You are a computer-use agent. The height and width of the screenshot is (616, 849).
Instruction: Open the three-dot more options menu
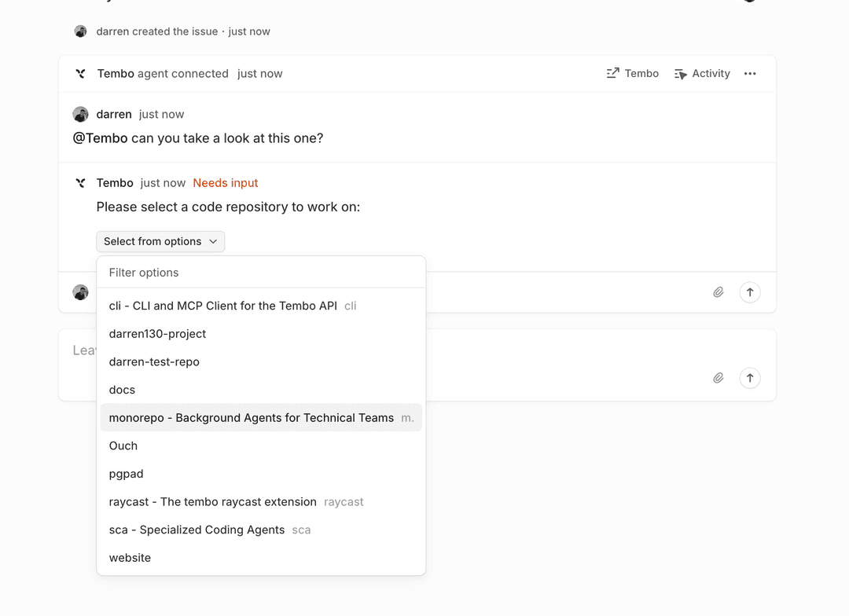click(750, 74)
